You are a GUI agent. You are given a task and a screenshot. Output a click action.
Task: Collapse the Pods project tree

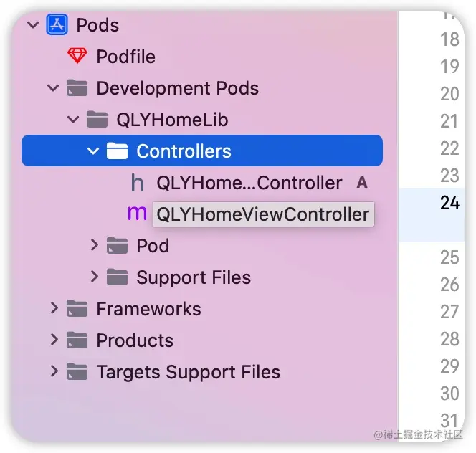point(33,24)
